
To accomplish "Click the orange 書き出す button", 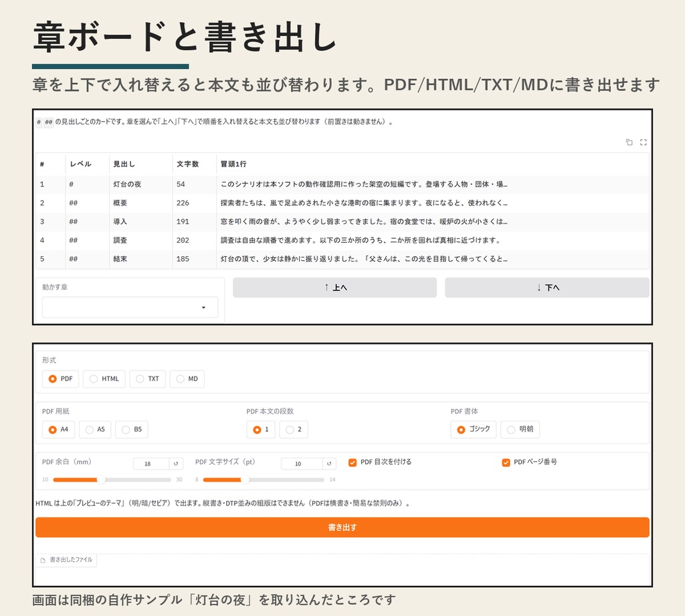I will click(x=342, y=527).
